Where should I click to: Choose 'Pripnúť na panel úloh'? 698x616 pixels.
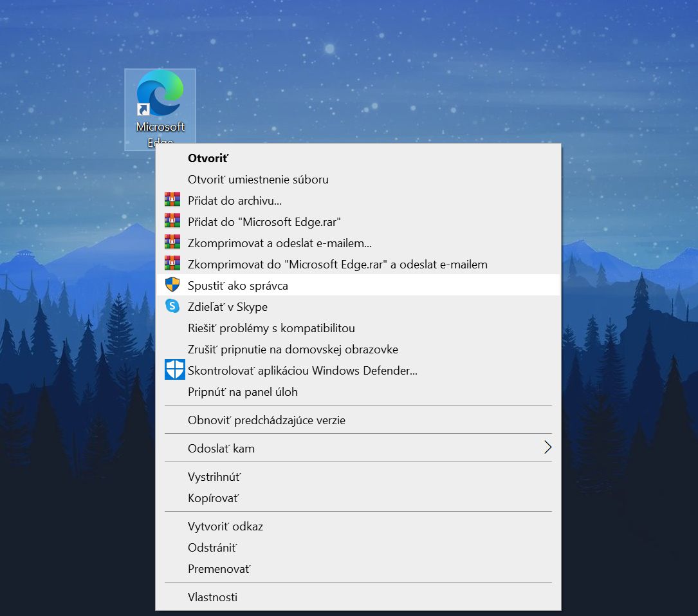pos(358,392)
